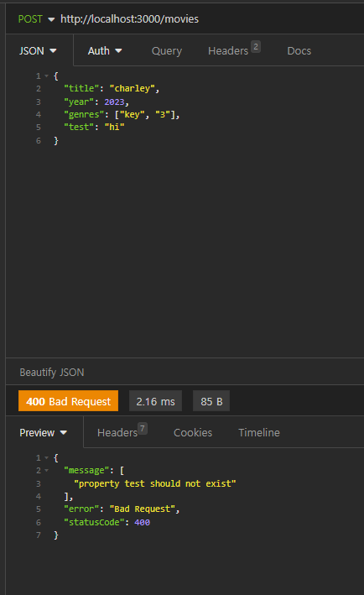
Task: Expand the Auth tab dropdown arrow
Action: pos(118,50)
